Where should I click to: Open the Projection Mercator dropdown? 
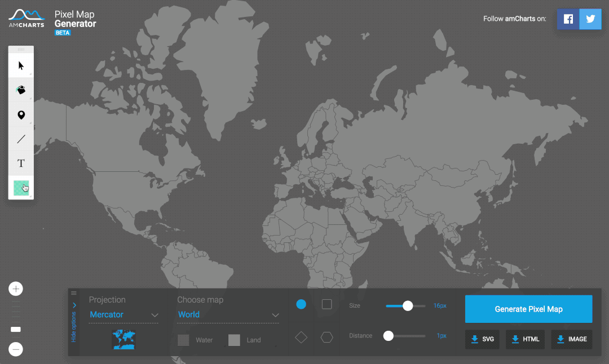click(123, 315)
